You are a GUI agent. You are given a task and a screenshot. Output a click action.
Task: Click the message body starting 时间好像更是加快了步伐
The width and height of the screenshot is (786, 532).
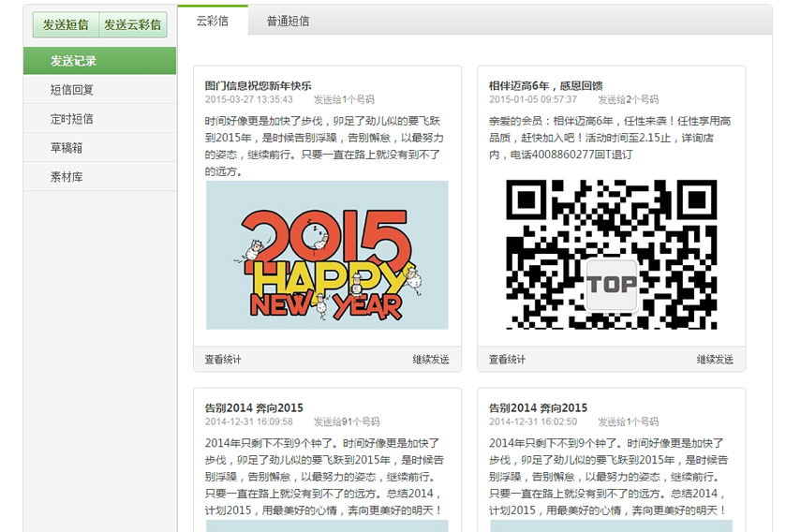[324, 146]
